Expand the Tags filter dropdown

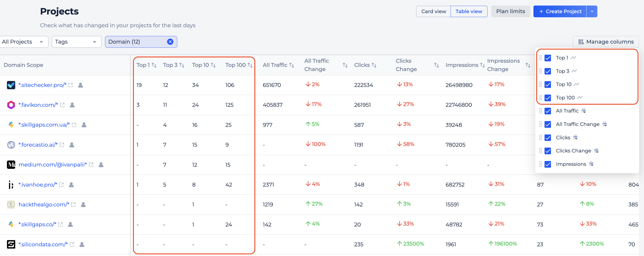(76, 42)
